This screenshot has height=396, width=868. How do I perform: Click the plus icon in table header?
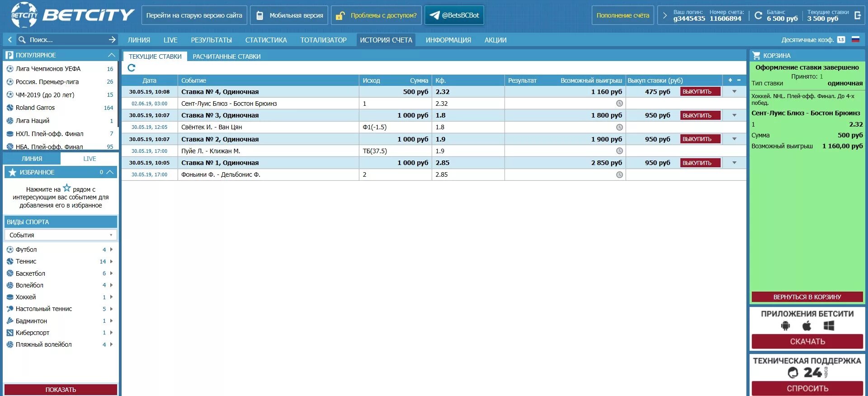[x=730, y=80]
